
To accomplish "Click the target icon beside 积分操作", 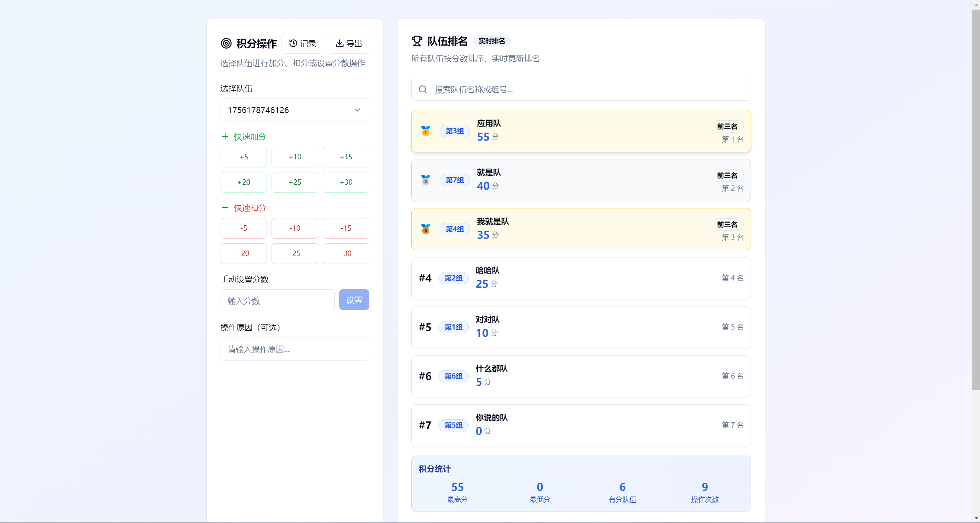I will click(226, 43).
